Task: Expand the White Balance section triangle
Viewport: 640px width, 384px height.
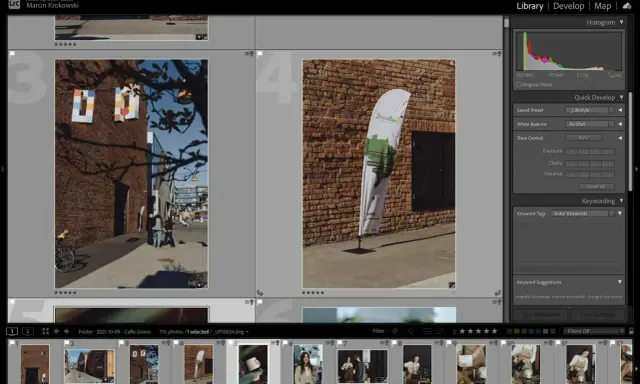Action: (620, 124)
